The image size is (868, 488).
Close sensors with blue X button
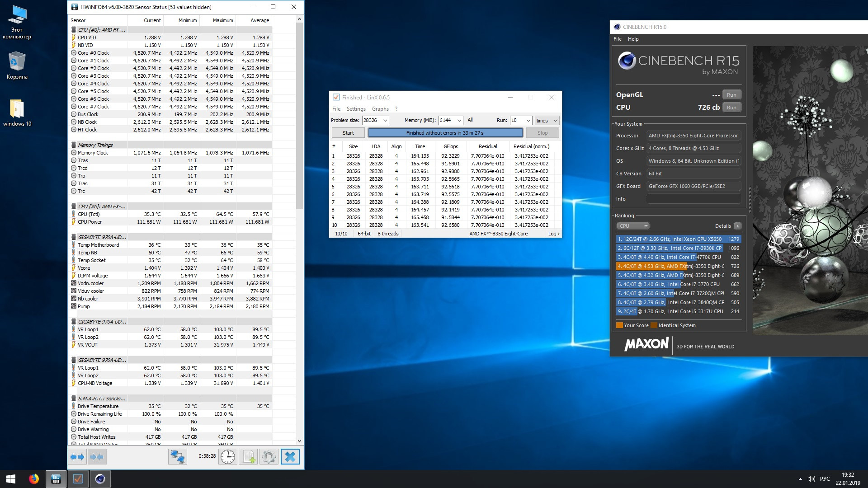290,457
